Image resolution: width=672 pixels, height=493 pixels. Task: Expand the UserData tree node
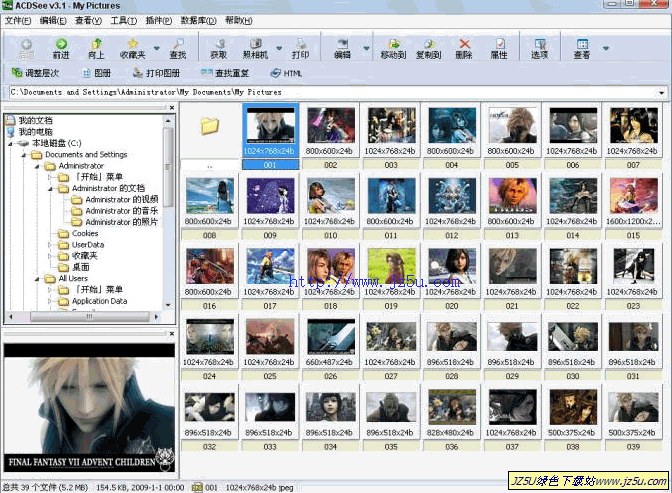tap(50, 245)
